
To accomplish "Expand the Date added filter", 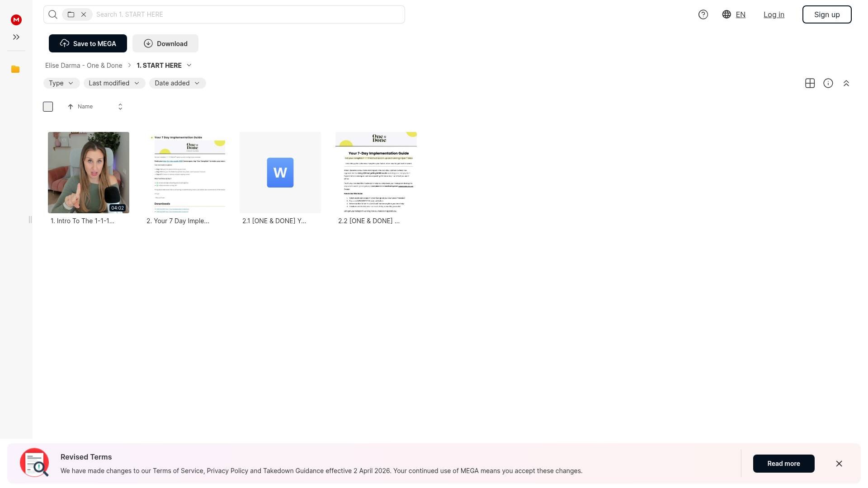I will [177, 83].
